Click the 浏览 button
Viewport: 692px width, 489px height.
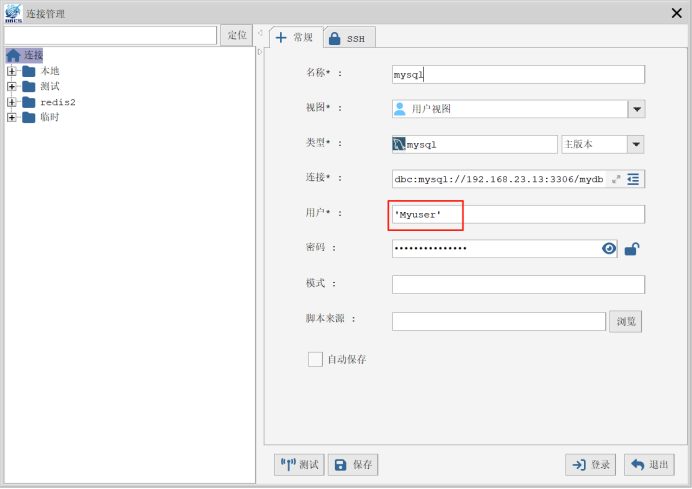tap(625, 321)
